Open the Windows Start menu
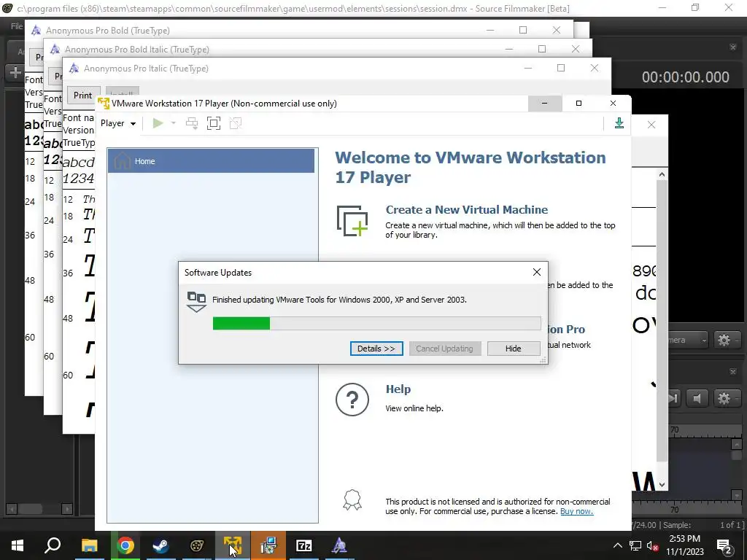This screenshot has height=560, width=747. pyautogui.click(x=18, y=545)
